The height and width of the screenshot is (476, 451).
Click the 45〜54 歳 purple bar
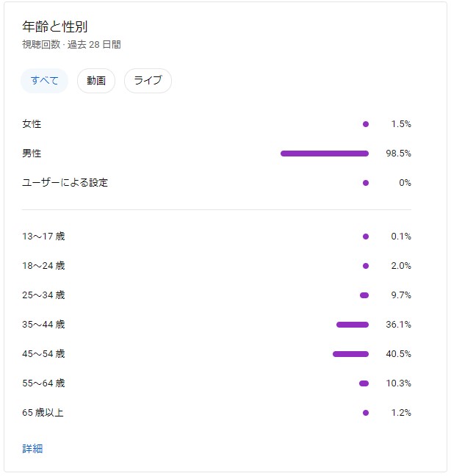point(350,354)
